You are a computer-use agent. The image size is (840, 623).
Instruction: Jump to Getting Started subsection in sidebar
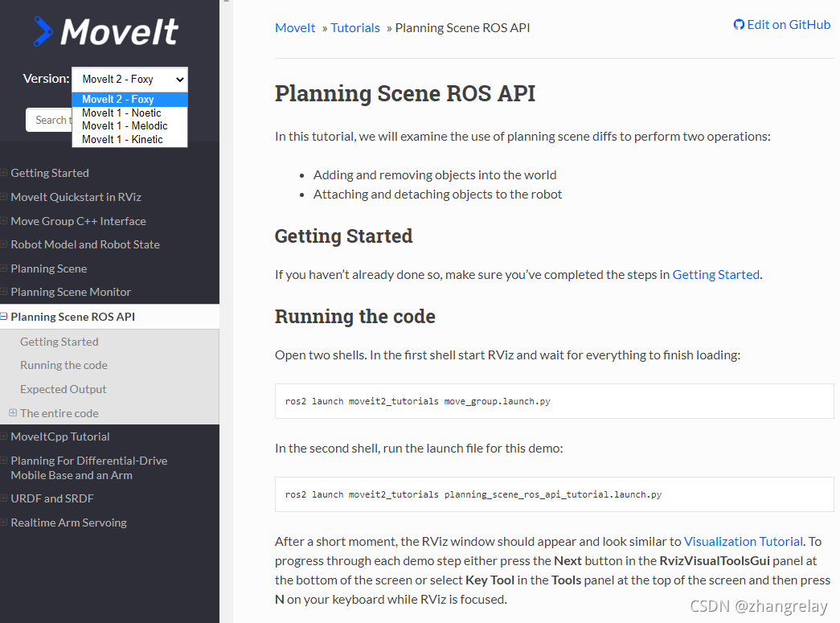[x=59, y=342]
